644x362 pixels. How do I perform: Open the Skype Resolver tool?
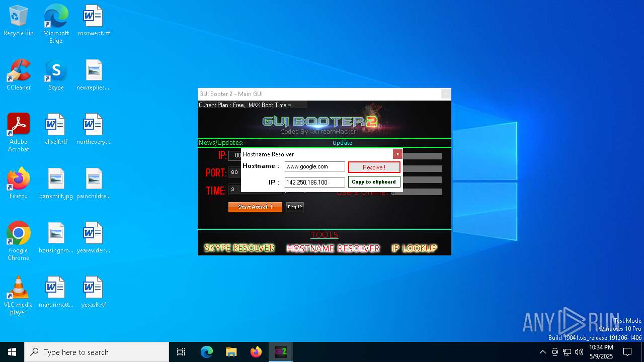pos(239,248)
